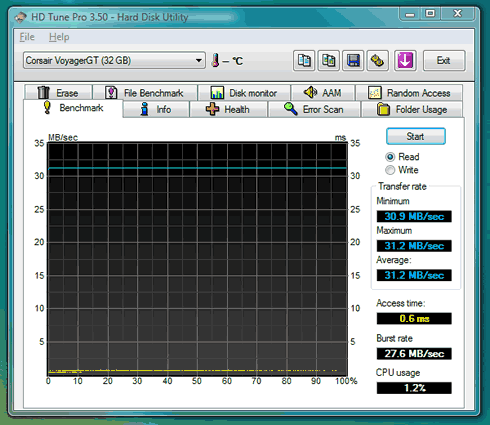The height and width of the screenshot is (425, 490).
Task: Select the Write radio button
Action: point(390,170)
